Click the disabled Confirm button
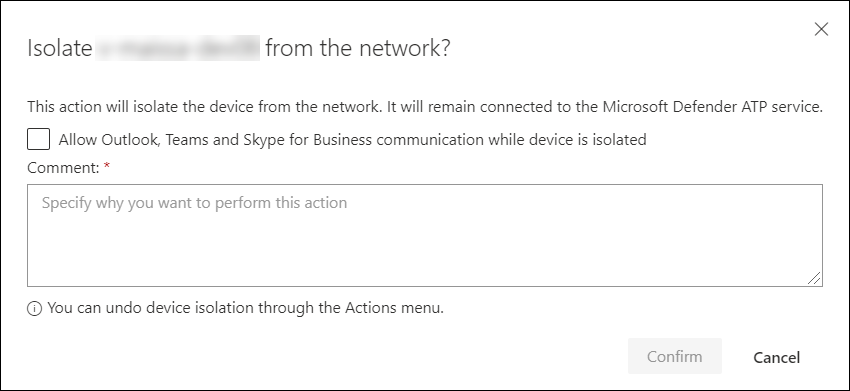Viewport: 850px width, 391px height. pyautogui.click(x=674, y=356)
